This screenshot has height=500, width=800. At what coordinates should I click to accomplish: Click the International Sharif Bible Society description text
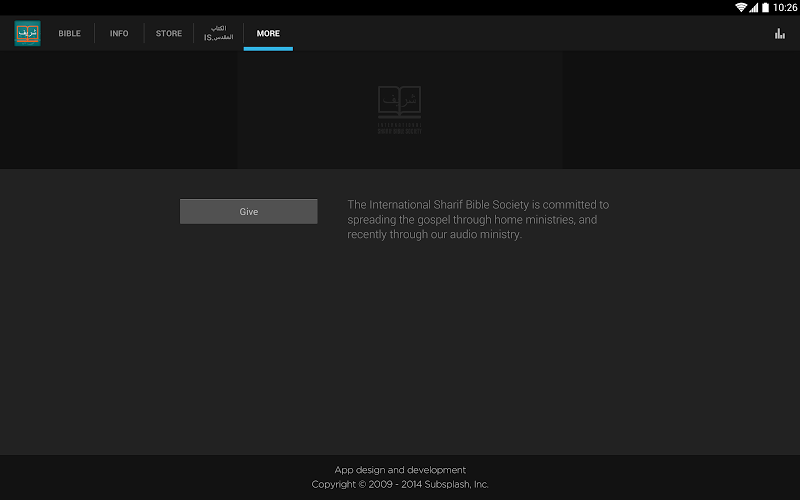(478, 219)
